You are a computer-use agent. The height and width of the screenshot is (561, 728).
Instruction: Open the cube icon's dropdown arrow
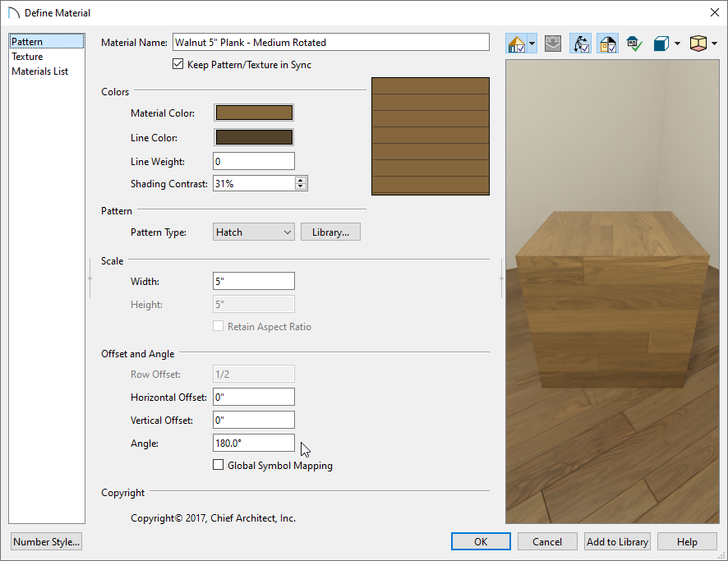click(677, 43)
